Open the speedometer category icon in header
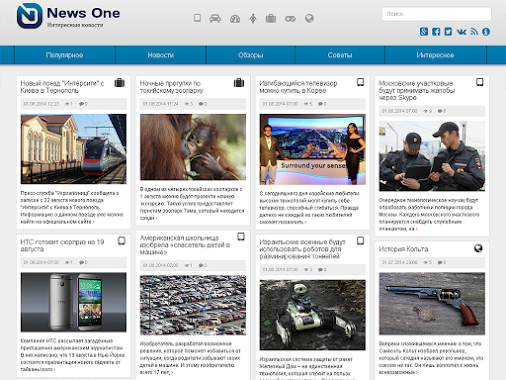 tap(235, 19)
